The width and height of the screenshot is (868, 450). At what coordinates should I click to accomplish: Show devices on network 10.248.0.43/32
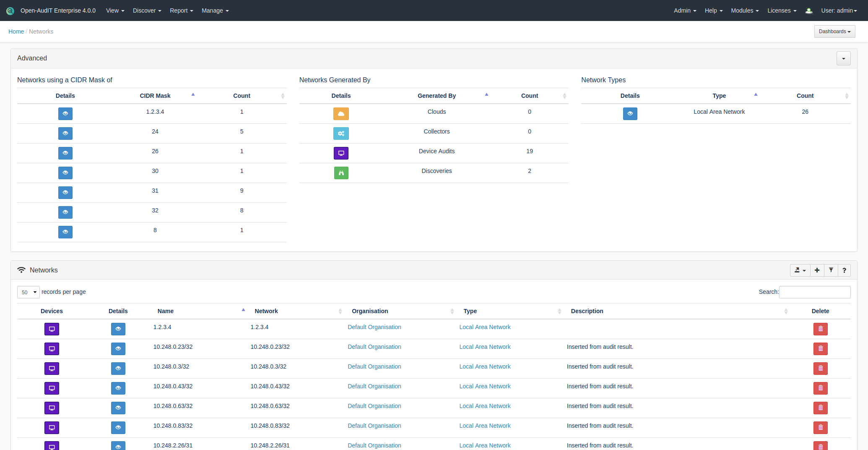(52, 388)
